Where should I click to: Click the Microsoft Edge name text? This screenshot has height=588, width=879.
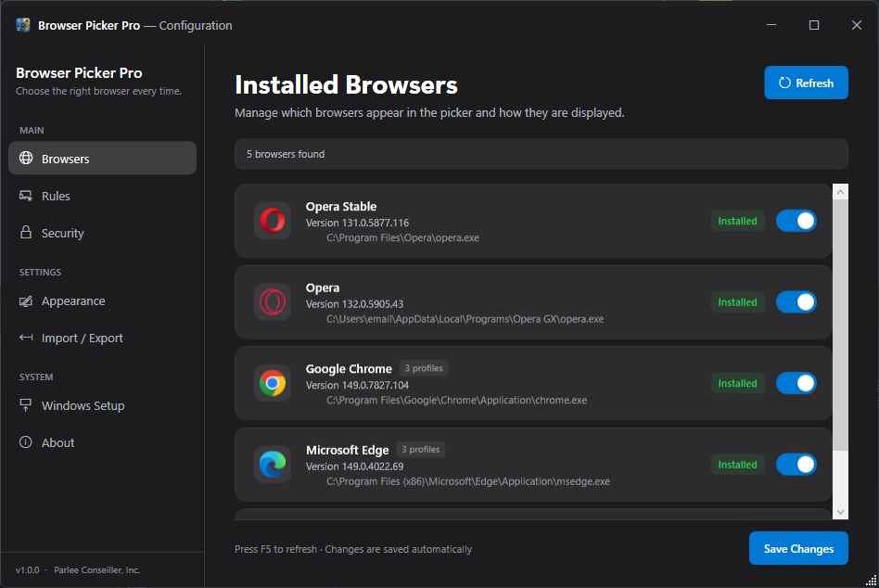point(347,450)
